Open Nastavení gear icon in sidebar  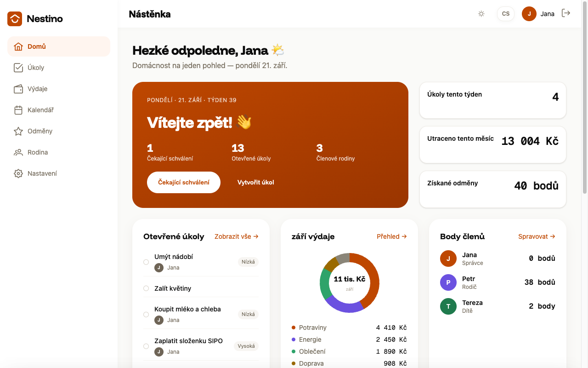18,173
